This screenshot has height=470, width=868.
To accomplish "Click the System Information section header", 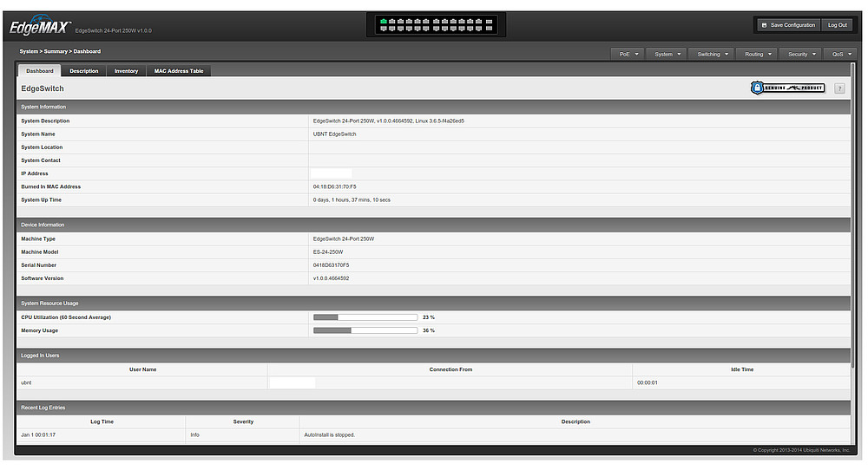I will [433, 107].
